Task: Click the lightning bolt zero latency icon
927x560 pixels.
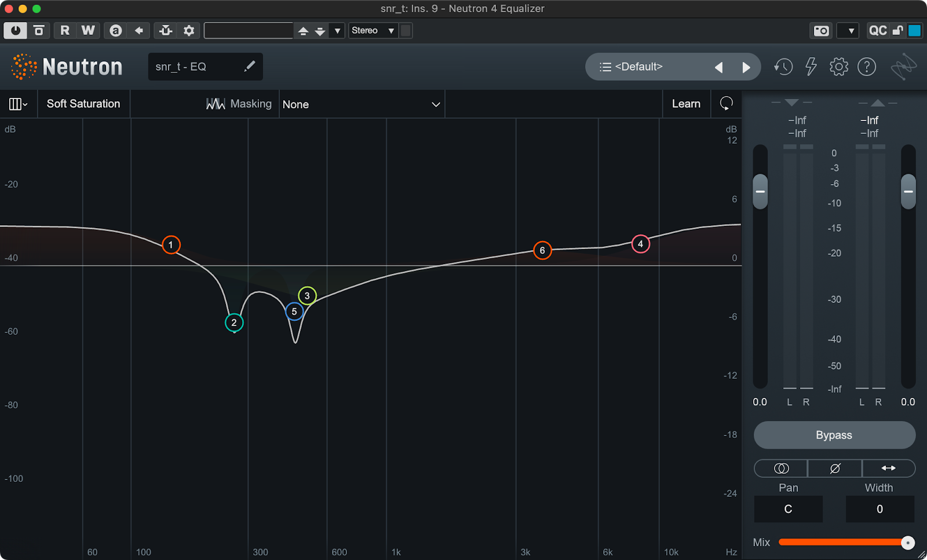Action: [811, 67]
